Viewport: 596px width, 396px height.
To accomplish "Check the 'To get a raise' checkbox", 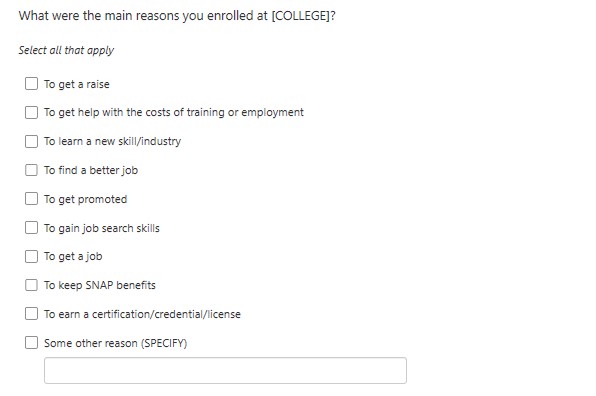I will pos(31,84).
